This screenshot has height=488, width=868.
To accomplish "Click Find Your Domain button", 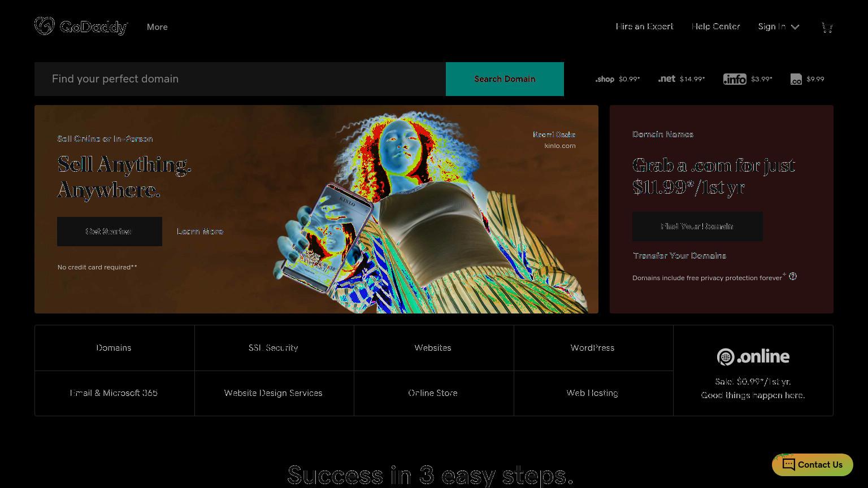I will 697,226.
